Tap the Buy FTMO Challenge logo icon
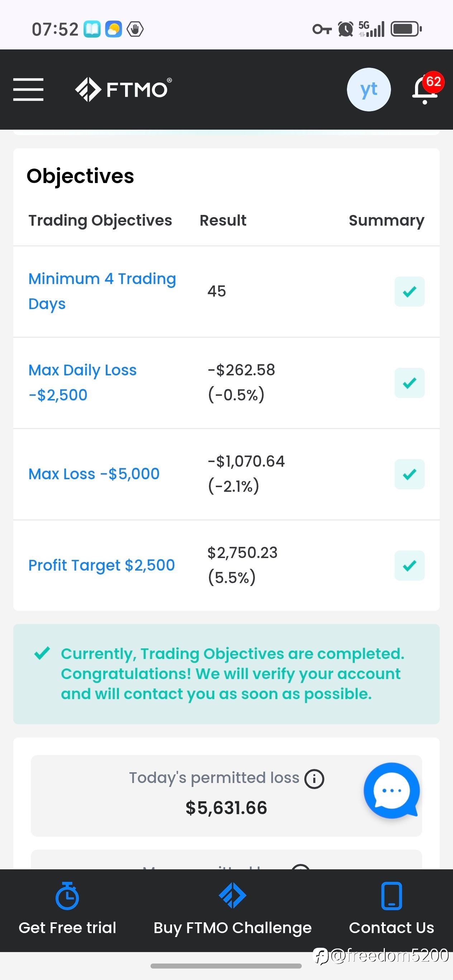The height and width of the screenshot is (980, 453). pos(232,895)
